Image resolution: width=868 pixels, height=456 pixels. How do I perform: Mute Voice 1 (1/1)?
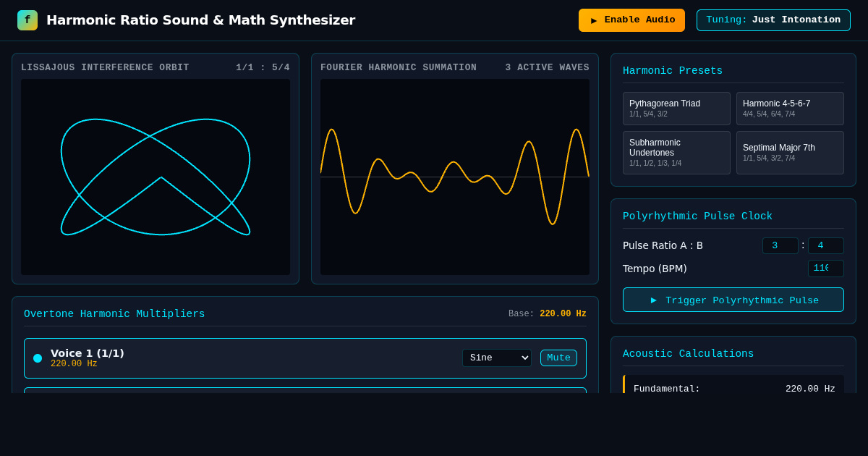tap(558, 358)
